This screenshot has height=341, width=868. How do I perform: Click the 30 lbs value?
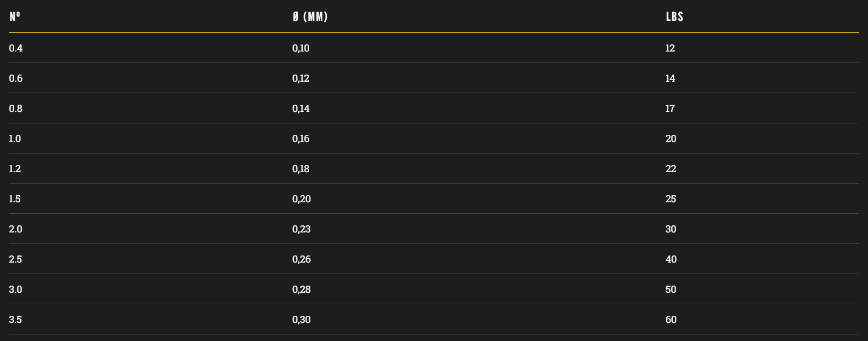(x=671, y=229)
